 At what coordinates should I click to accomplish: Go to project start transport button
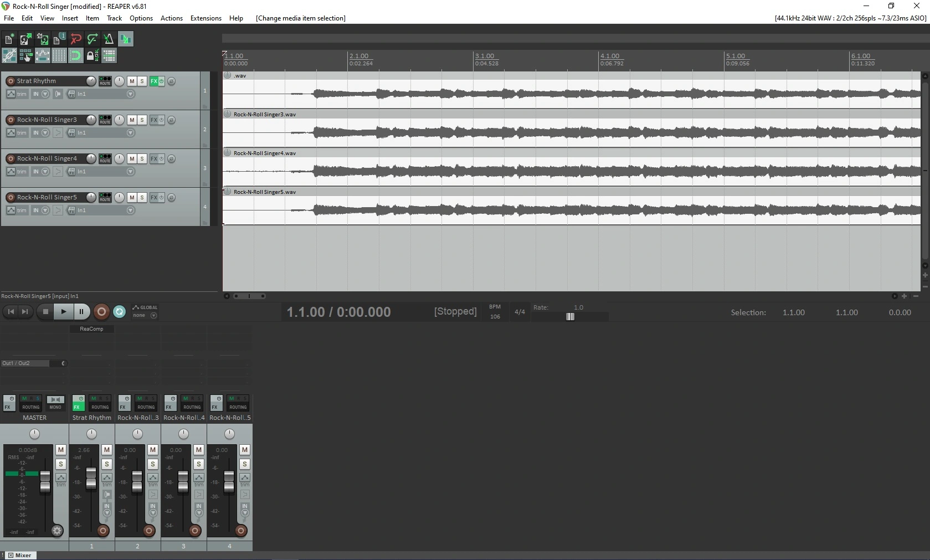[11, 312]
